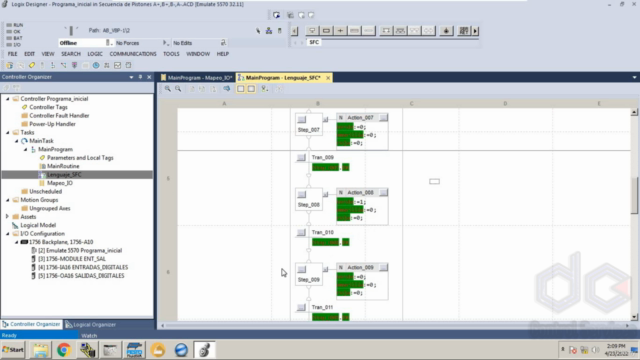The image size is (640, 360).
Task: Select Controller Tags in the organizer tree
Action: click(48, 107)
